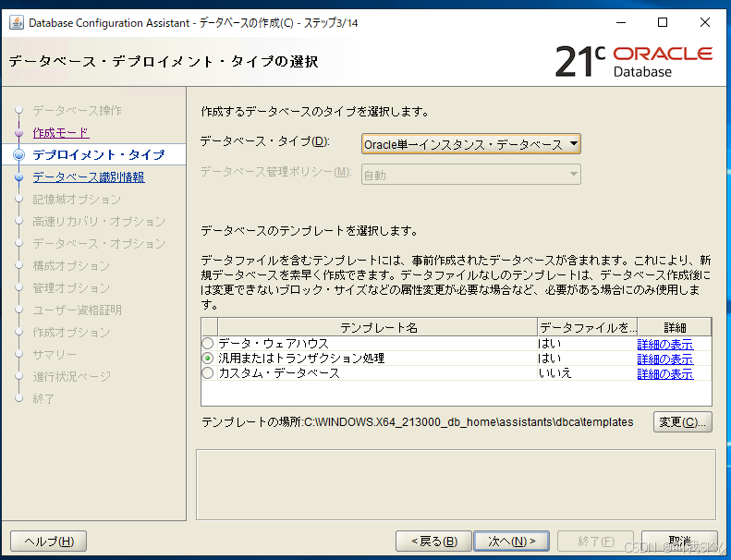This screenshot has width=731, height=560.
Task: Click the 進行状況ページ step
Action: 72,377
